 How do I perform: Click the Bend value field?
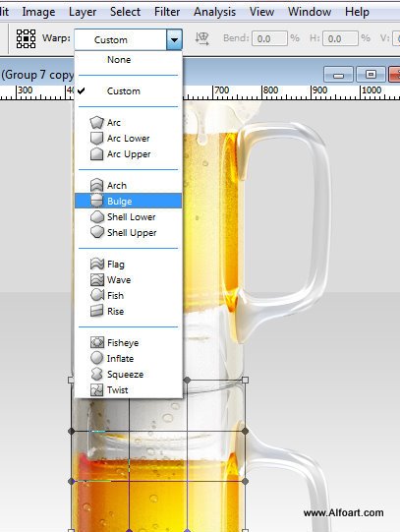coord(269,38)
